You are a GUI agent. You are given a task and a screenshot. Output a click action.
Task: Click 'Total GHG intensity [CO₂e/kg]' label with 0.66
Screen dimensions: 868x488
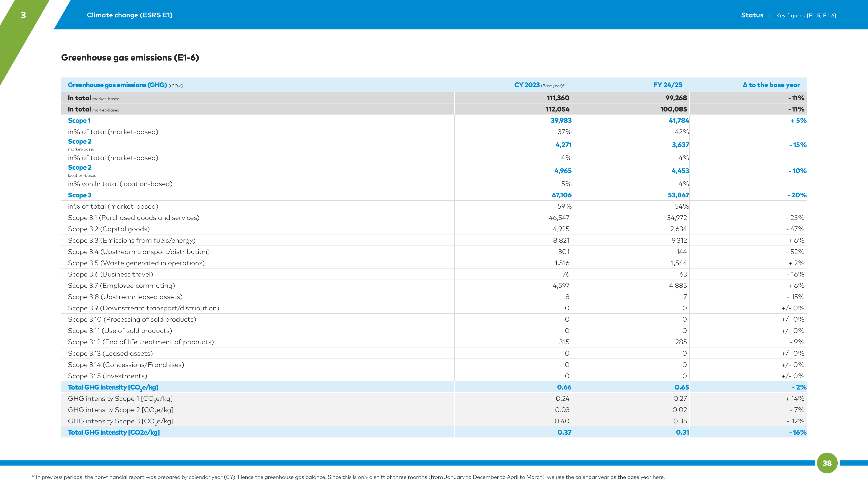tap(113, 387)
